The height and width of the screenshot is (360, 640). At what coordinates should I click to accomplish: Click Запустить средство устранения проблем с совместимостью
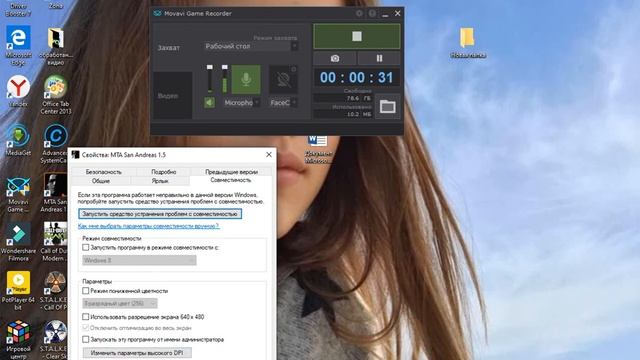tap(160, 214)
